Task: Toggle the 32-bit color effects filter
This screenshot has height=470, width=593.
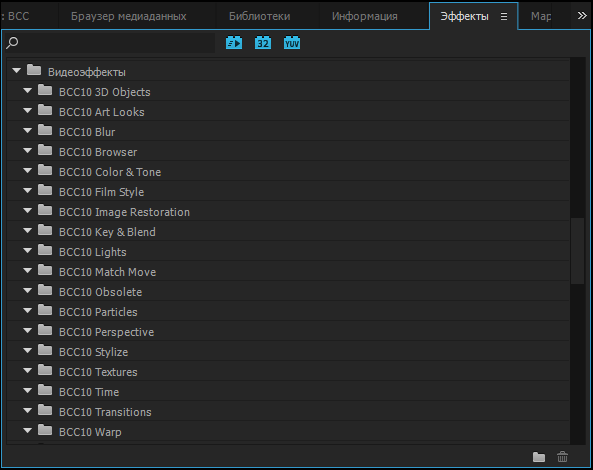Action: point(263,43)
